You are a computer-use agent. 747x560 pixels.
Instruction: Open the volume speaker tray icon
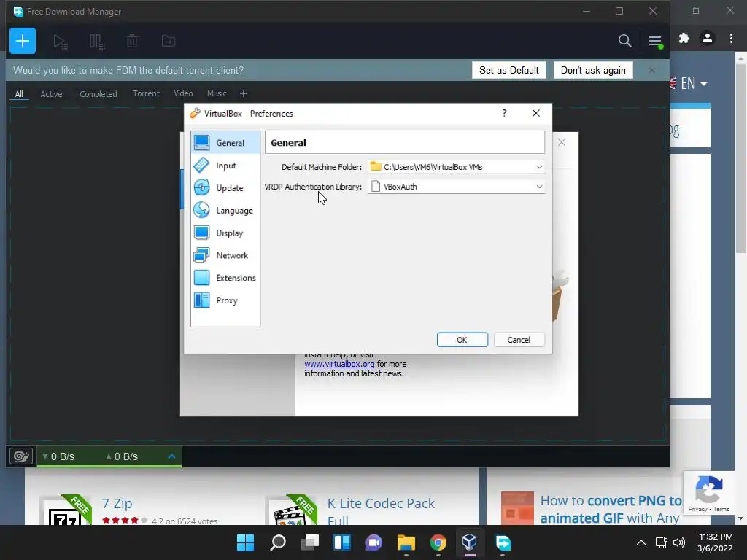[679, 542]
